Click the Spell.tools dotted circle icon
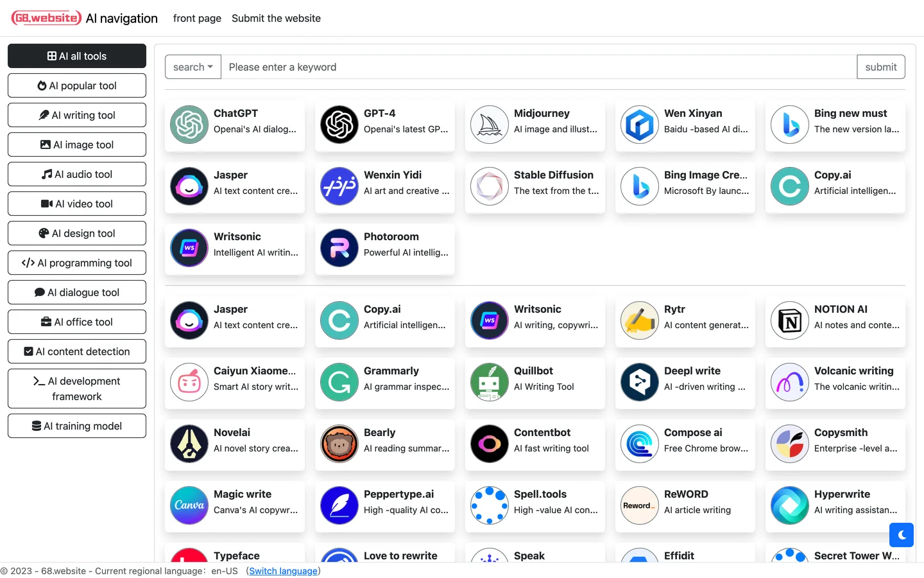The height and width of the screenshot is (578, 924). pos(490,505)
